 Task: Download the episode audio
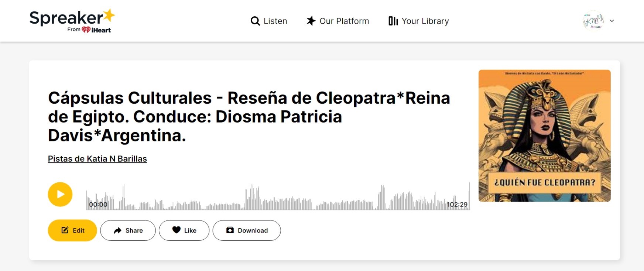pos(247,230)
